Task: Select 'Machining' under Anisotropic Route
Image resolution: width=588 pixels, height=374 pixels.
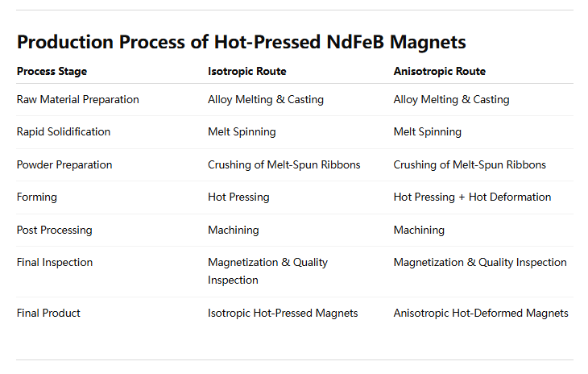Action: click(x=418, y=230)
